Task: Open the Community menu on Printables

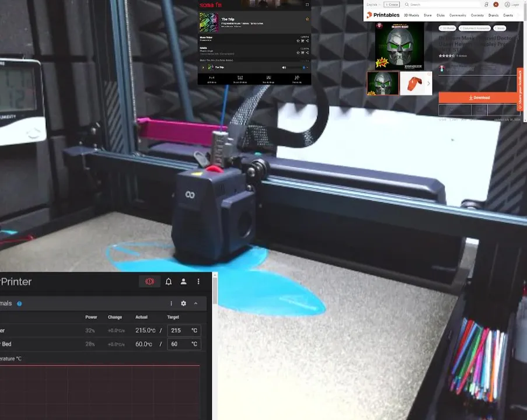Action: tap(458, 15)
